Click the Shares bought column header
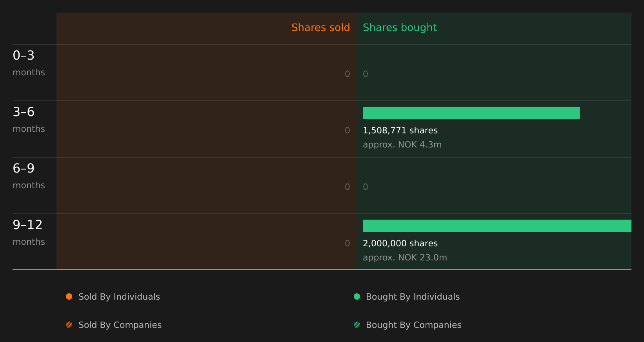The width and height of the screenshot is (644, 342). pos(400,27)
